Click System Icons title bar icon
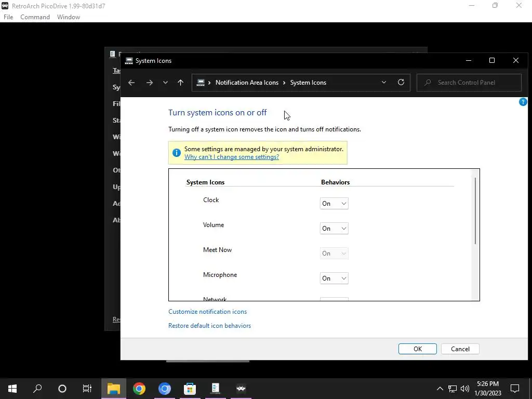Viewport: 532px width, 399px height. point(129,61)
